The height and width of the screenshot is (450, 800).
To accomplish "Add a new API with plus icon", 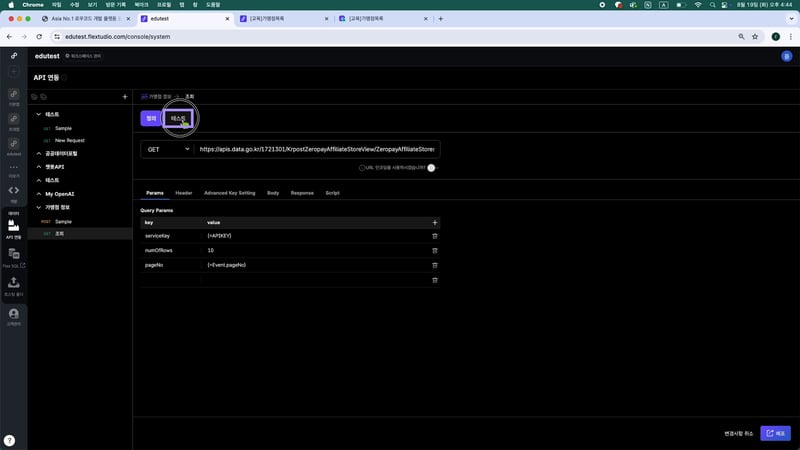I will (x=124, y=97).
